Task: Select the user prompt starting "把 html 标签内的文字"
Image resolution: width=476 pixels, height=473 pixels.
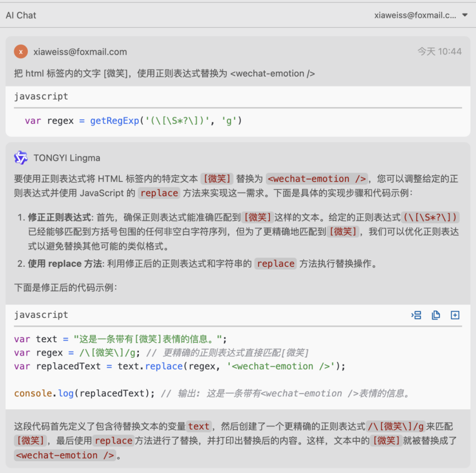Action: 164,74
